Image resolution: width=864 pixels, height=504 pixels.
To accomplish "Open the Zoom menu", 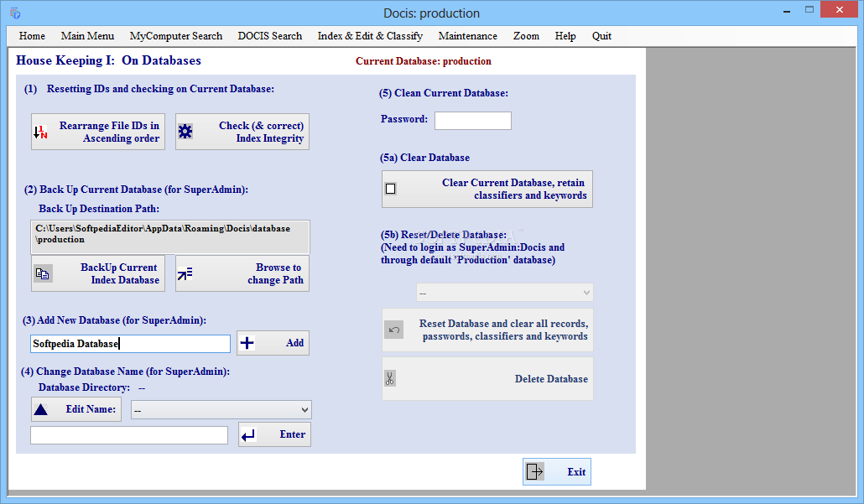I will 526,36.
